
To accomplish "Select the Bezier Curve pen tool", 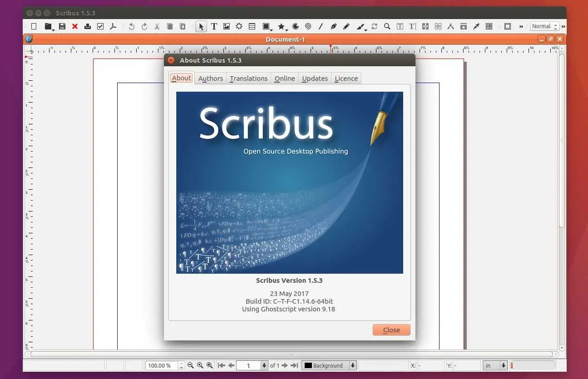I will [x=334, y=27].
